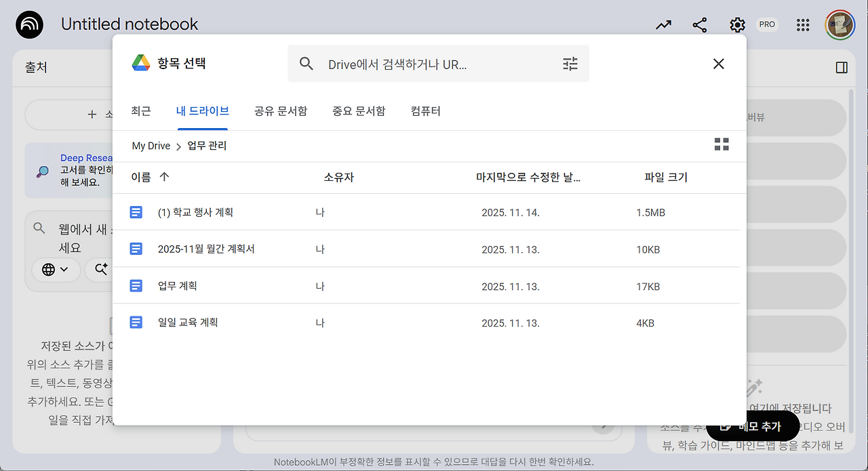This screenshot has width=868, height=471.
Task: Click the 17KB file size cell
Action: [648, 286]
